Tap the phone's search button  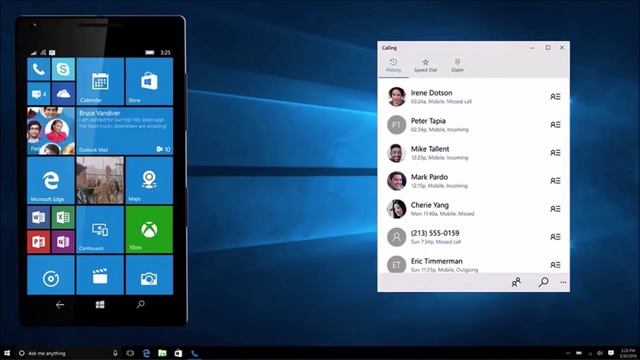[140, 304]
